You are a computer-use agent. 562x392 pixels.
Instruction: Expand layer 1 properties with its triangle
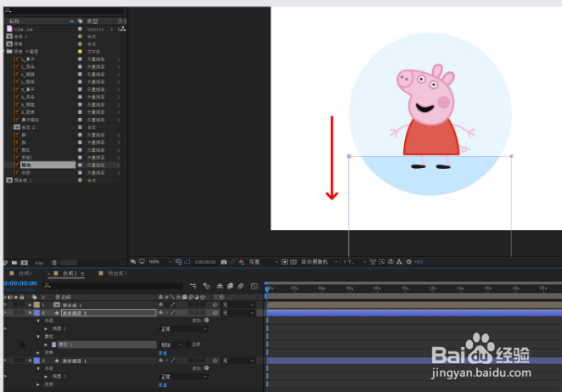point(30,305)
